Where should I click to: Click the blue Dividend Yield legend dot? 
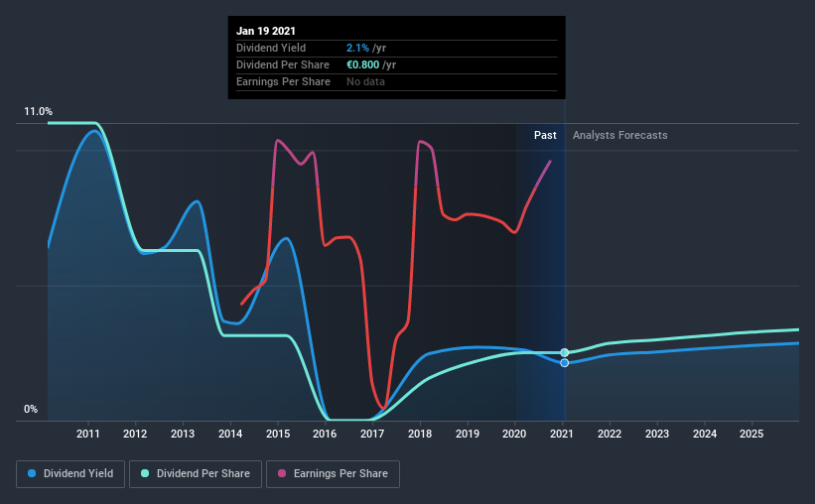click(x=32, y=473)
